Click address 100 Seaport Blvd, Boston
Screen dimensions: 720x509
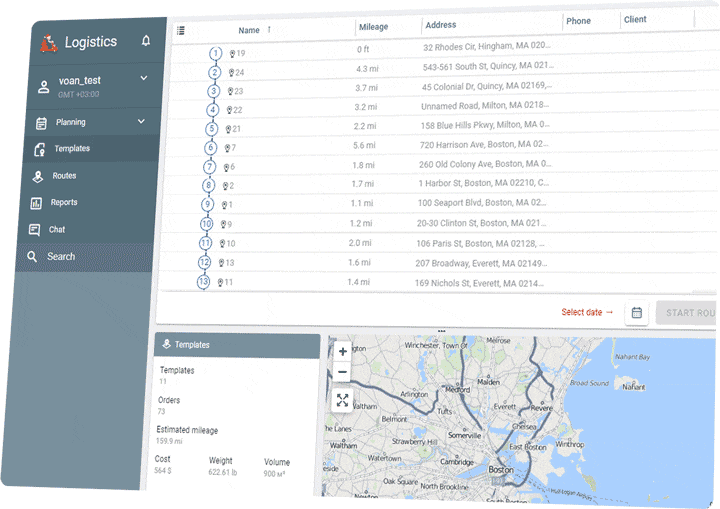point(482,203)
